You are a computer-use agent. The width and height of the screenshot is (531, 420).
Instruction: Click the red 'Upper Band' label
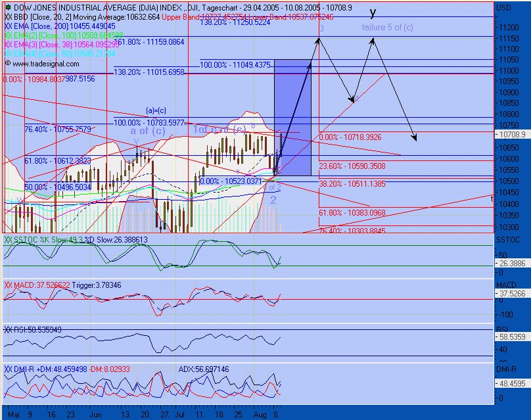point(181,17)
